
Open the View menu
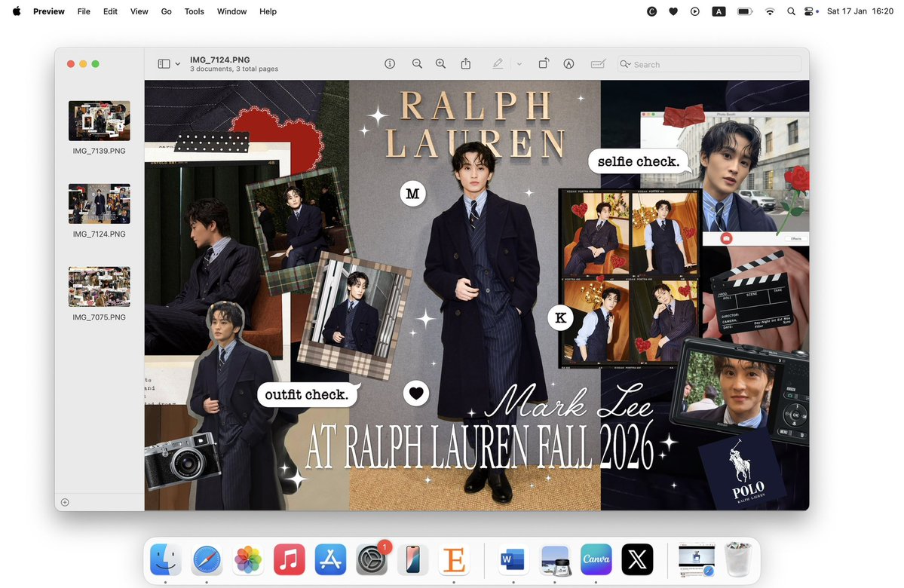click(x=139, y=11)
